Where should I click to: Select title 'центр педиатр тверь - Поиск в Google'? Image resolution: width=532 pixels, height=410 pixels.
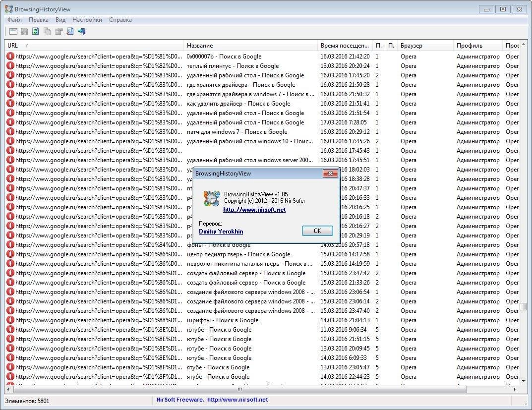pyautogui.click(x=238, y=254)
